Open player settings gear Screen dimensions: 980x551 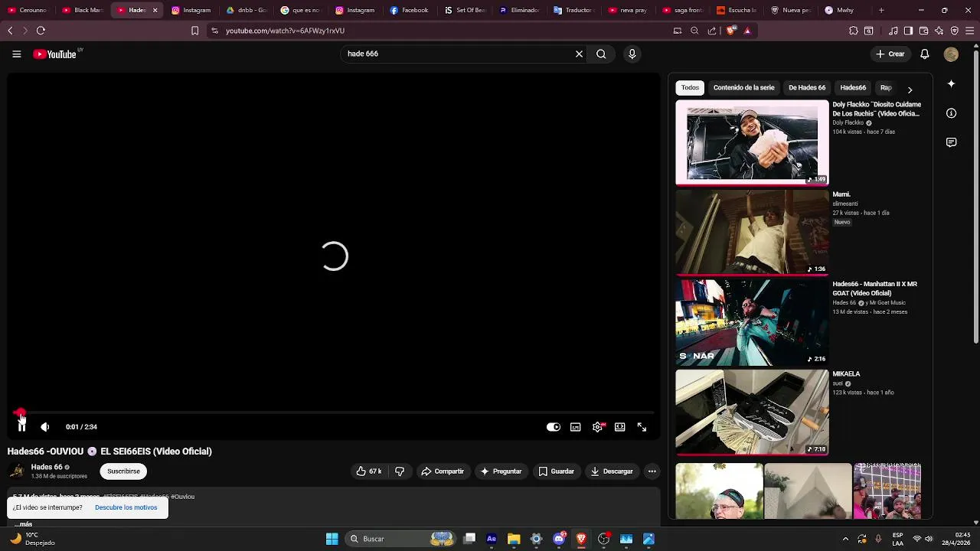[597, 427]
